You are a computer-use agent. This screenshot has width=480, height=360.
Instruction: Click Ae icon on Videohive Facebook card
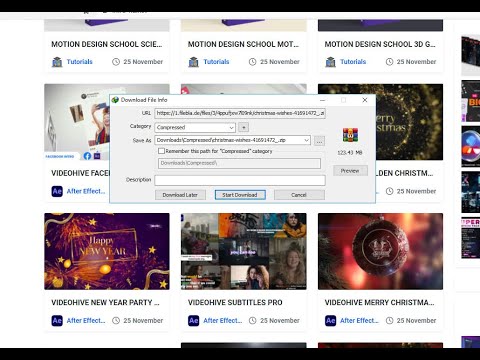pyautogui.click(x=57, y=191)
